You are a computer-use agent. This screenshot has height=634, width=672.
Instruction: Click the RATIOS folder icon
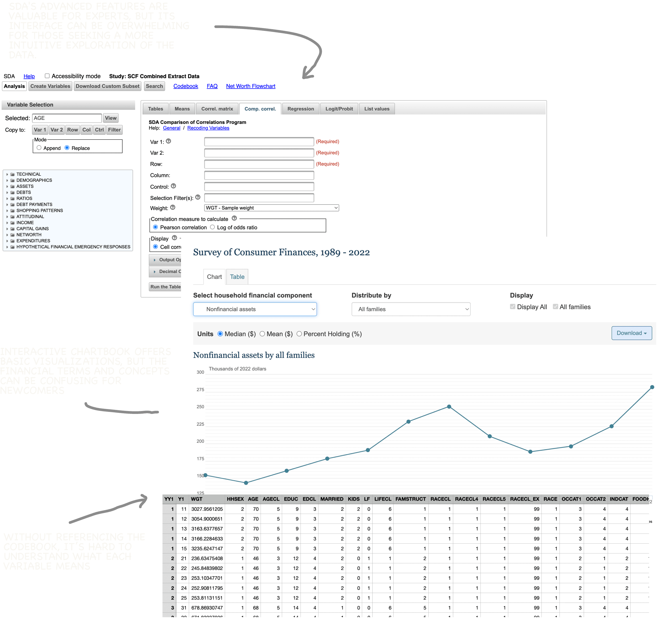[13, 199]
